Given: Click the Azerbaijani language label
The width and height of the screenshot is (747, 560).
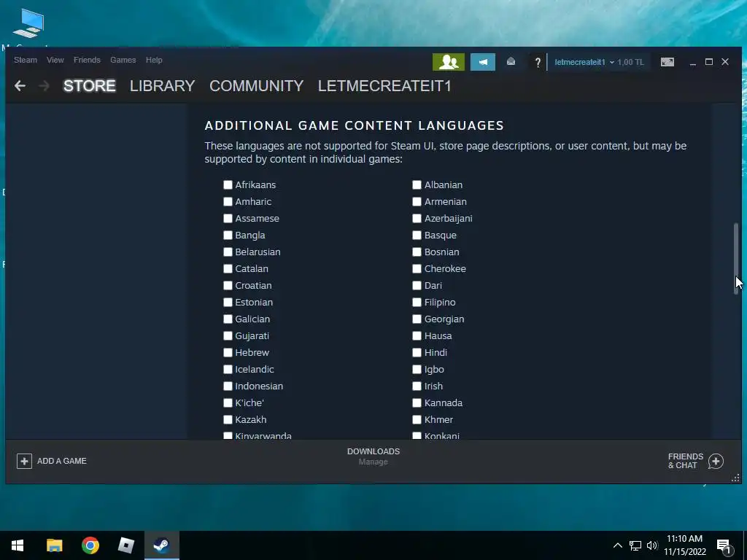Looking at the screenshot, I should point(449,218).
